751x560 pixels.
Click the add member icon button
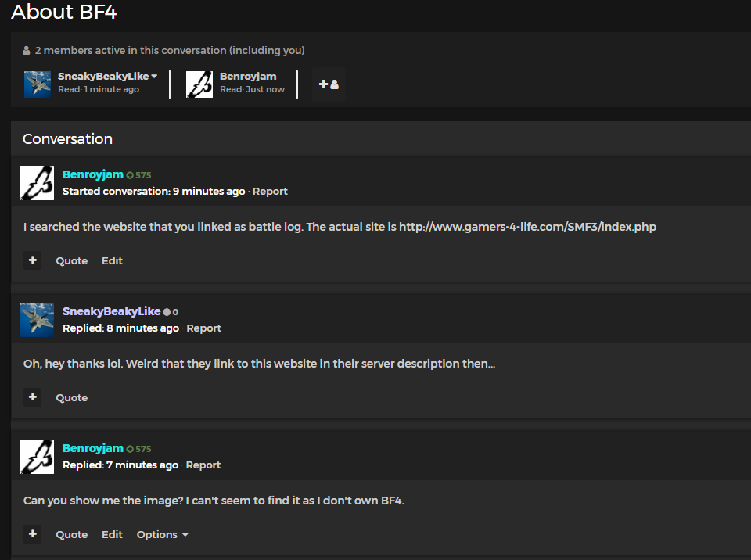[x=329, y=84]
